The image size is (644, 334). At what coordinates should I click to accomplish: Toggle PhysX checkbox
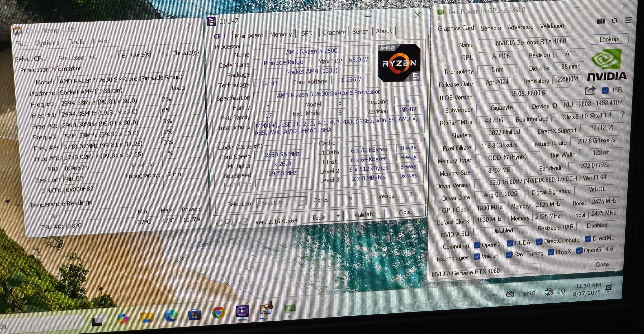pos(551,252)
